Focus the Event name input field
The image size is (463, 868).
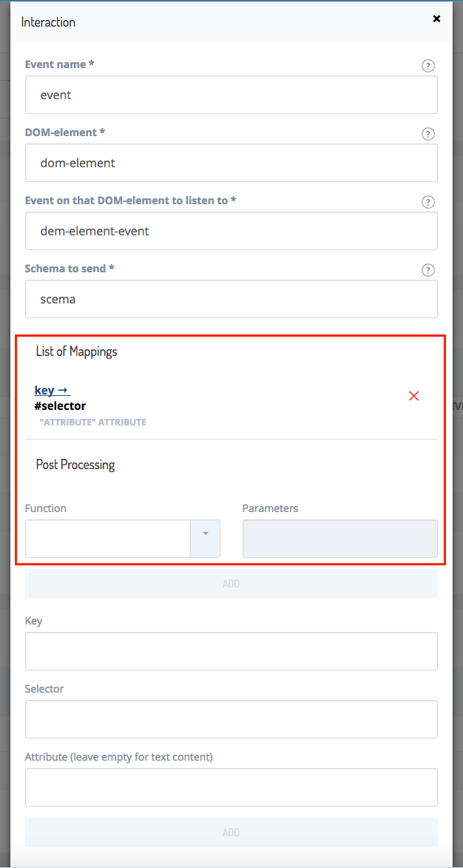(231, 95)
